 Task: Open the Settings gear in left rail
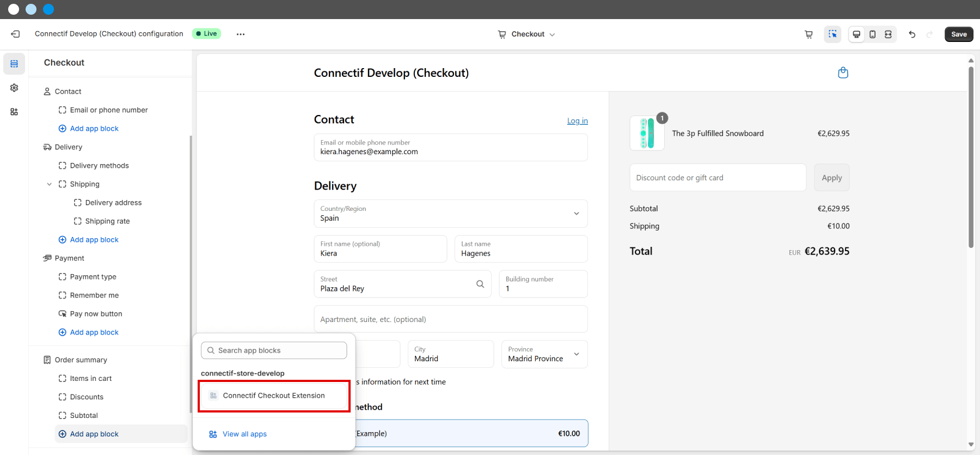pos(14,88)
